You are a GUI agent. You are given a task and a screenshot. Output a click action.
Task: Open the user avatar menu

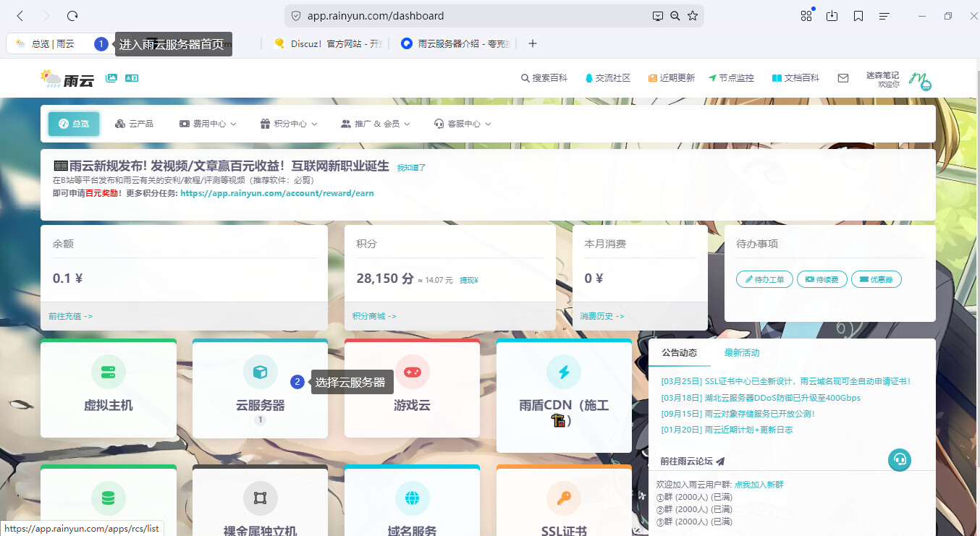pos(920,80)
